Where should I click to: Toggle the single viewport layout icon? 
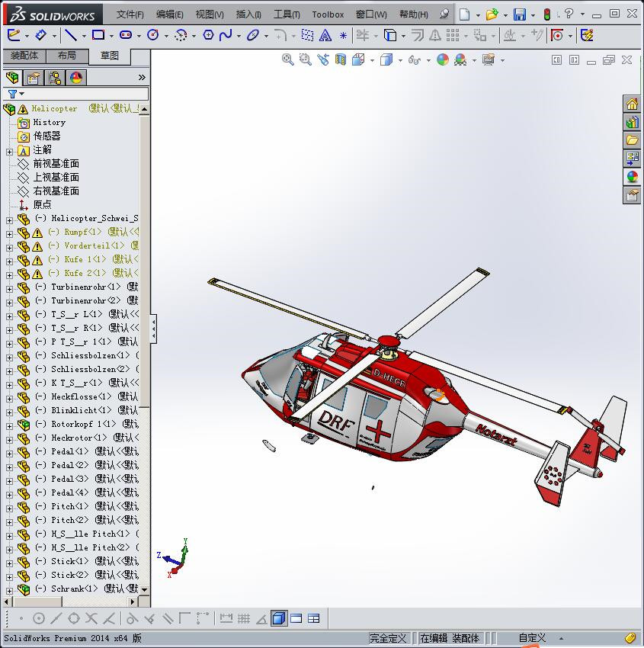coord(296,618)
